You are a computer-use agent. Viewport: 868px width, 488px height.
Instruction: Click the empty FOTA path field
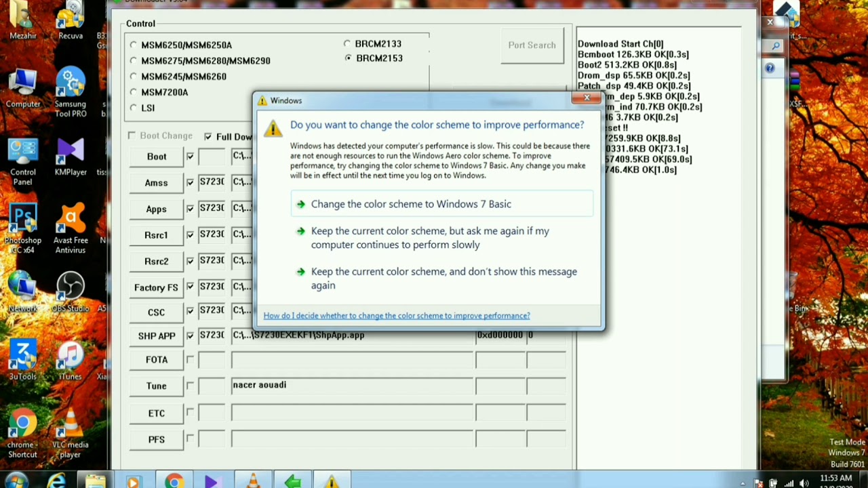352,360
